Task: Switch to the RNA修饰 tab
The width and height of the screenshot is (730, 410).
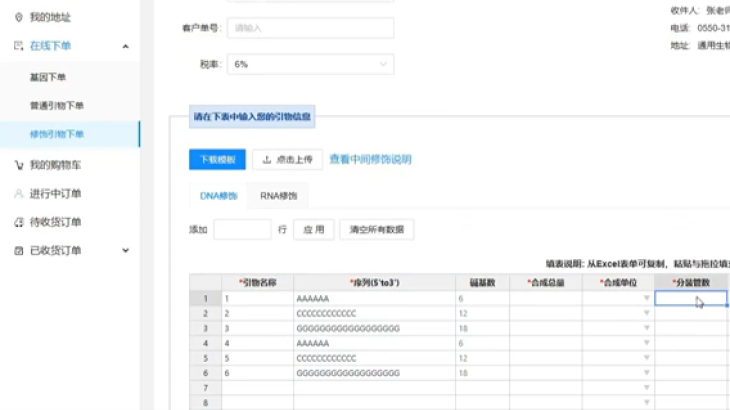Action: pos(278,196)
